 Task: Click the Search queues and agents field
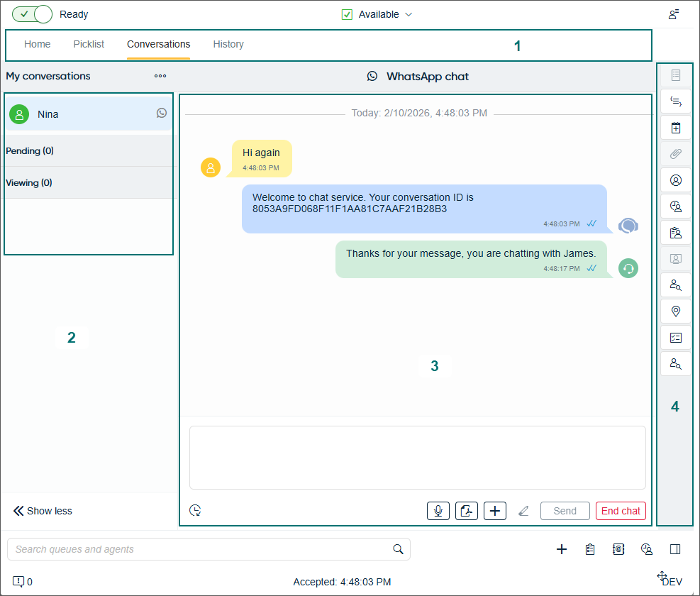click(x=209, y=549)
